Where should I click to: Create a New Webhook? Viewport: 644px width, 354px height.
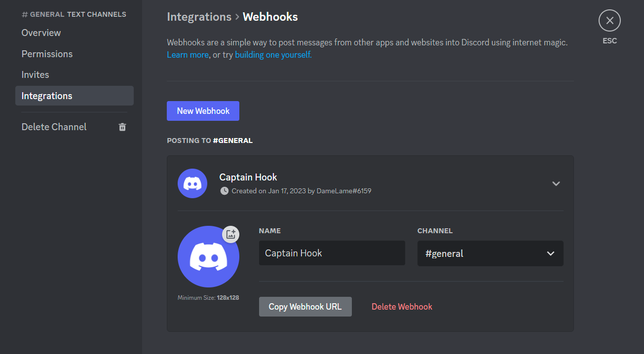203,111
